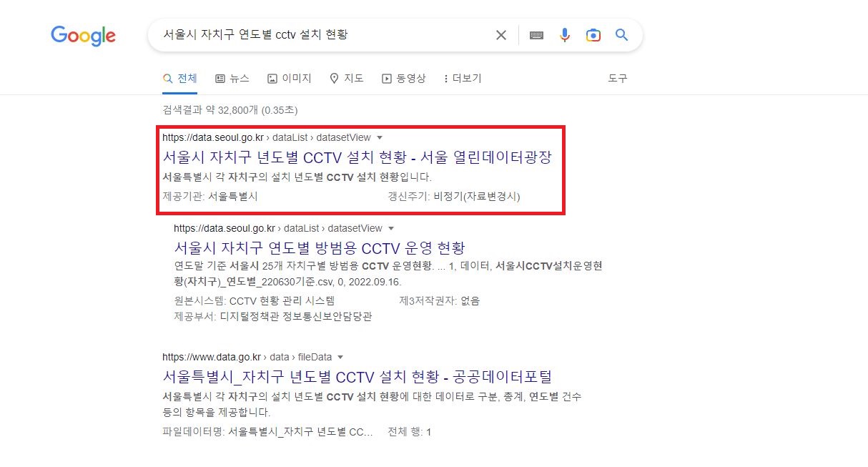Click 파일데이터명 text in third result
This screenshot has width=868, height=467.
(x=267, y=432)
